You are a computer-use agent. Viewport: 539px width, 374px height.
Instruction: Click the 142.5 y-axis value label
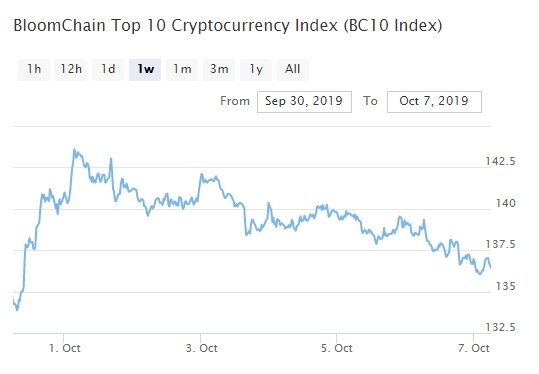tap(500, 161)
